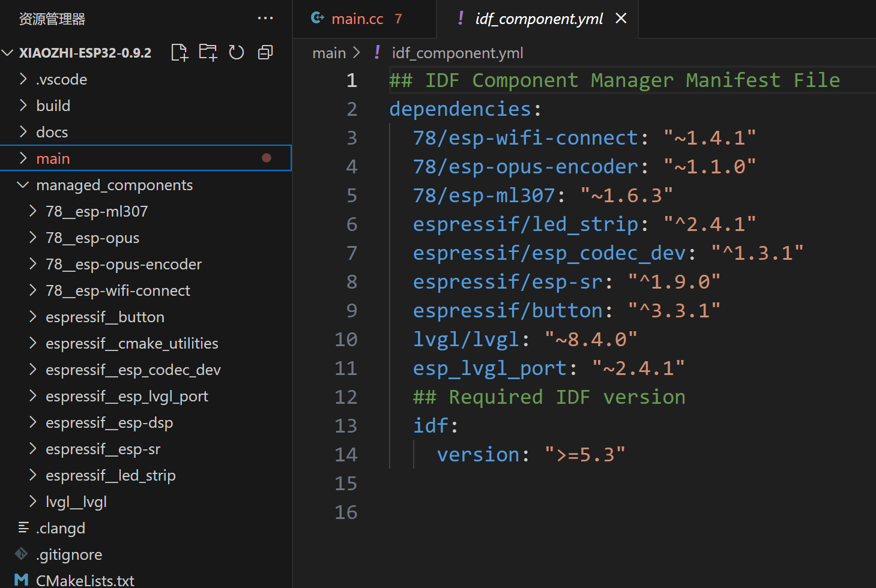Open the .clangd file

pyautogui.click(x=145, y=528)
